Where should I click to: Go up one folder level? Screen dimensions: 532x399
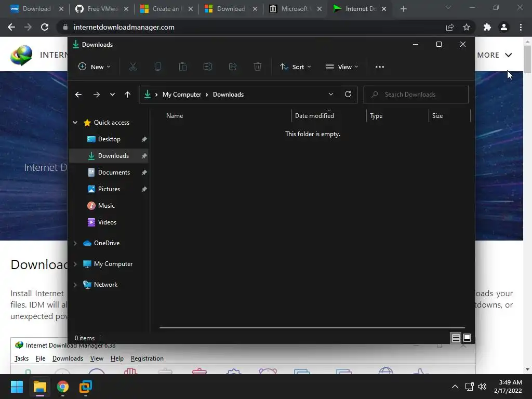point(128,95)
